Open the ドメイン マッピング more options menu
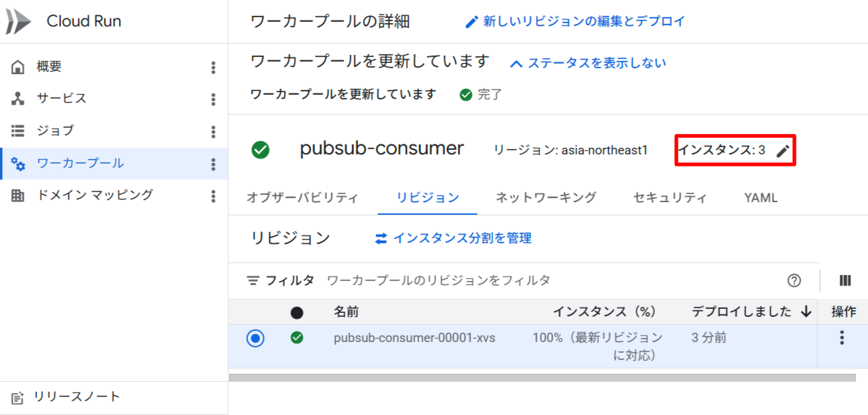868x415 pixels. [213, 196]
